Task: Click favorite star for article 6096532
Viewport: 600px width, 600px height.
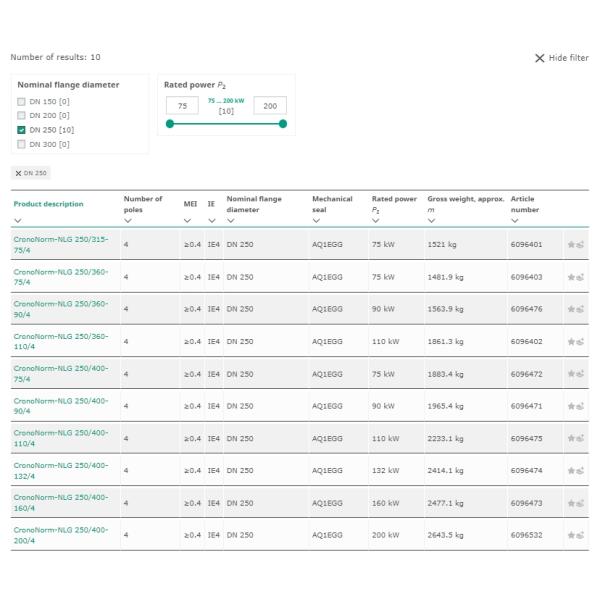Action: [x=572, y=535]
